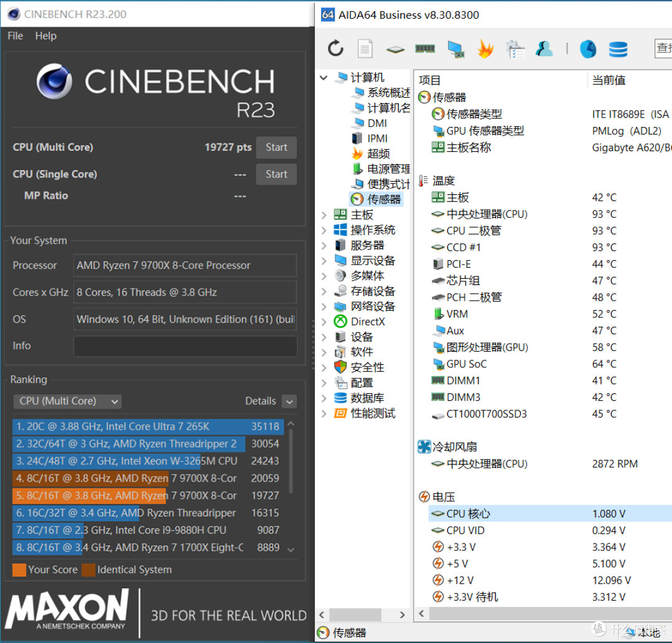Select 电源管理 tree item
Screen dimensions: 672x643
(381, 169)
